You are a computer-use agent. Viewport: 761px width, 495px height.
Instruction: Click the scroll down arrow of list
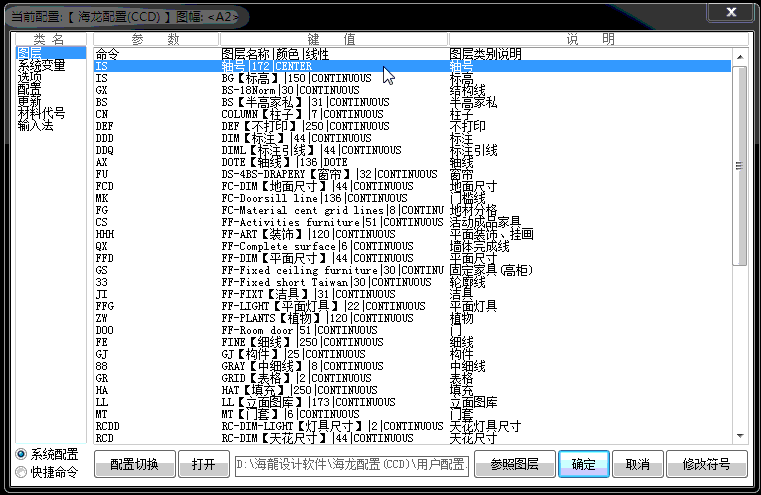click(x=740, y=435)
